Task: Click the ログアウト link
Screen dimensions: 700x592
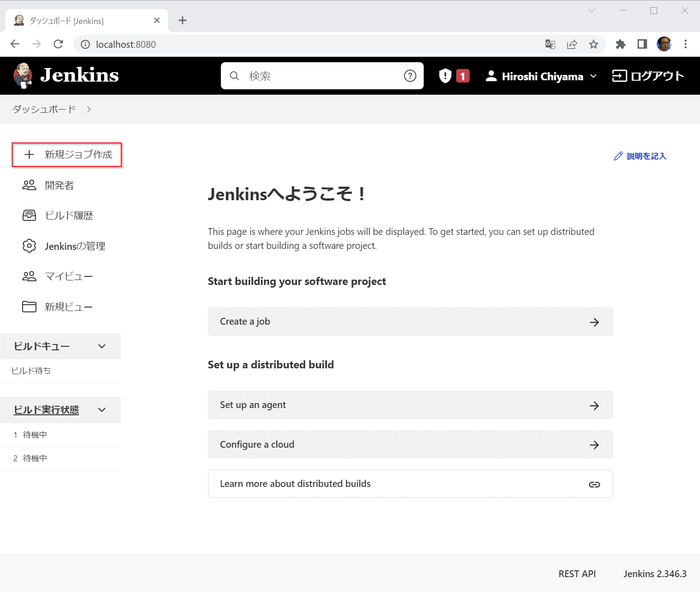Action: point(648,76)
